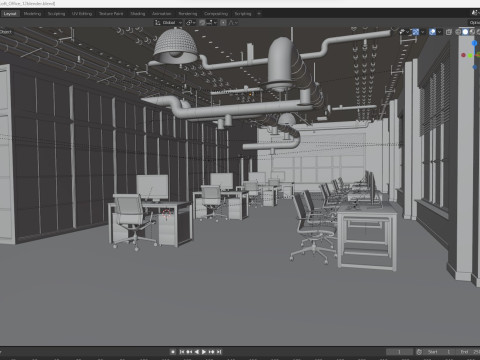Jump to next keyframe
Viewport: 480px width, 360px height.
[x=211, y=352]
